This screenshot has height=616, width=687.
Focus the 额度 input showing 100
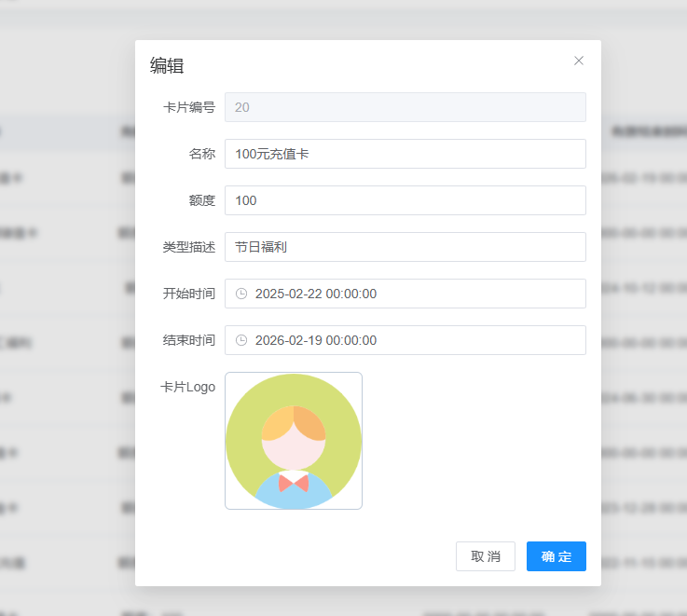(x=405, y=200)
